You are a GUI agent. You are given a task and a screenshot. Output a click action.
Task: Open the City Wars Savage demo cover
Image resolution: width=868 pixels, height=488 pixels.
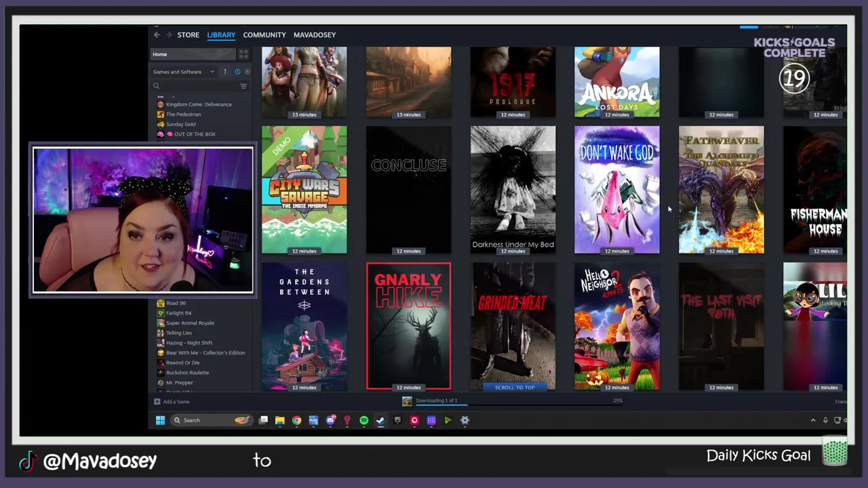304,190
